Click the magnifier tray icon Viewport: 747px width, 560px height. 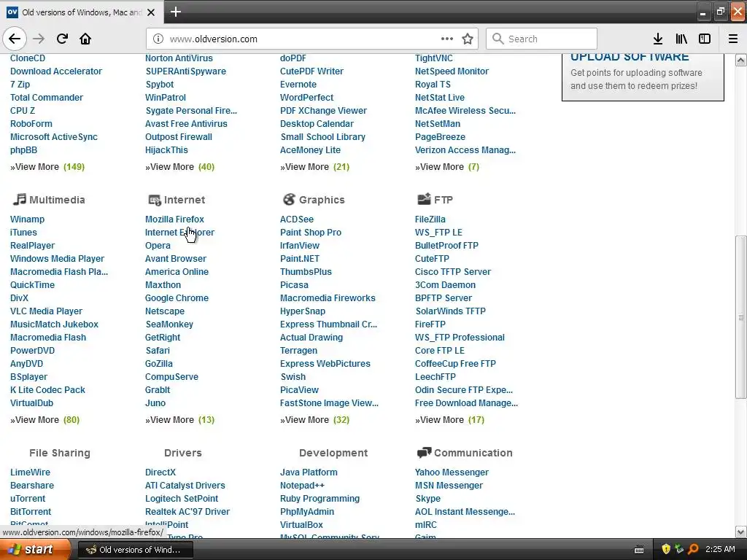point(694,550)
